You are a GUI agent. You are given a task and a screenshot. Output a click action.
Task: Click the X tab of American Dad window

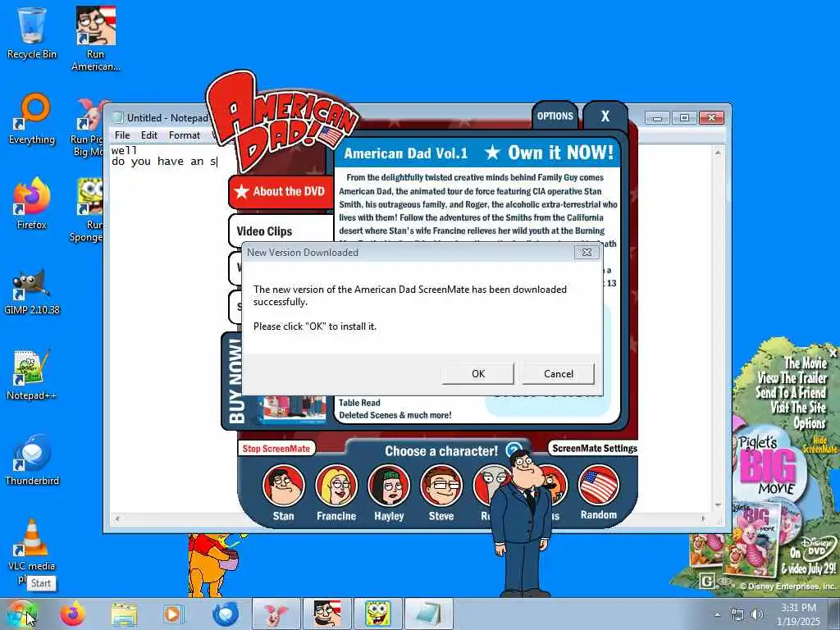pos(605,116)
